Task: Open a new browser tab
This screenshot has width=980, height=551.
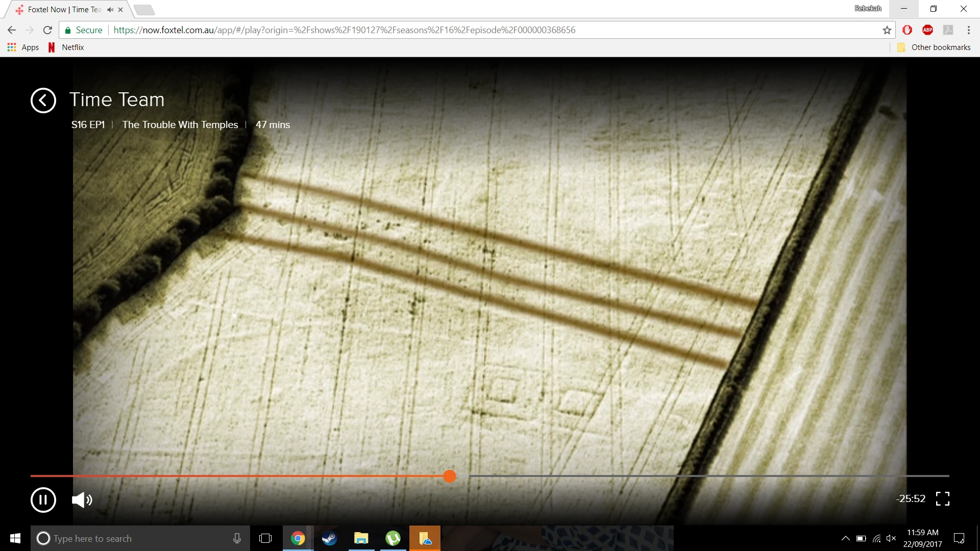Action: tap(144, 10)
